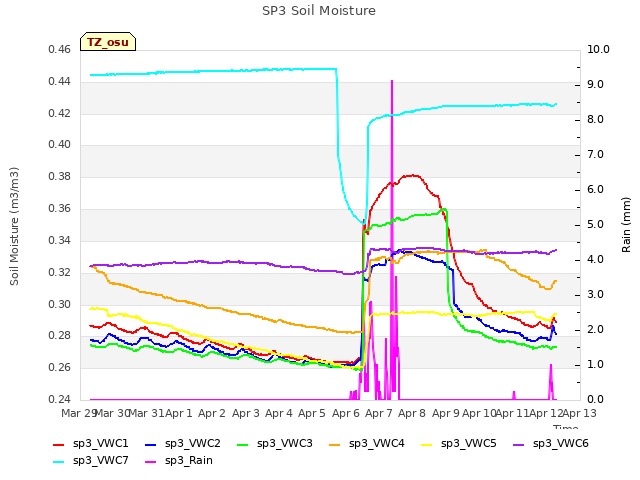The width and height of the screenshot is (640, 480).
Task: Click the 0.40 left axis value
Action: (60, 145)
